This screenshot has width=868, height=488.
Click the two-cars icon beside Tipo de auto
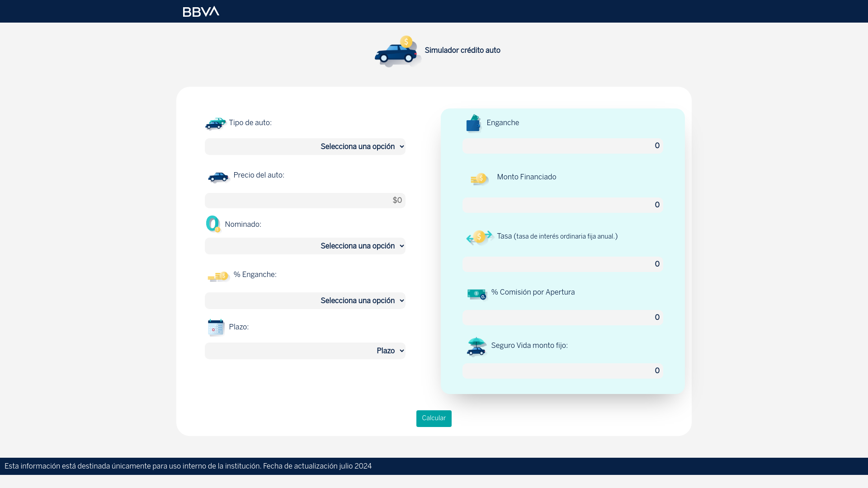point(215,123)
